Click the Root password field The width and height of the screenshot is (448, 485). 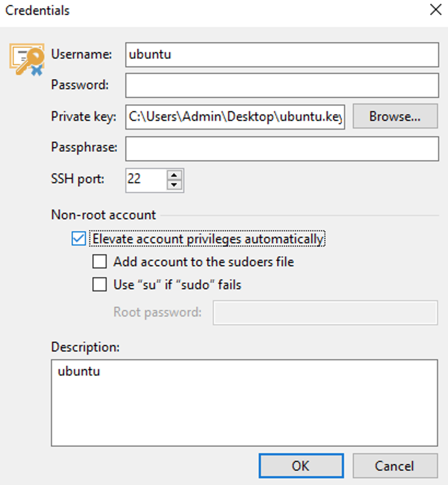[x=325, y=312]
